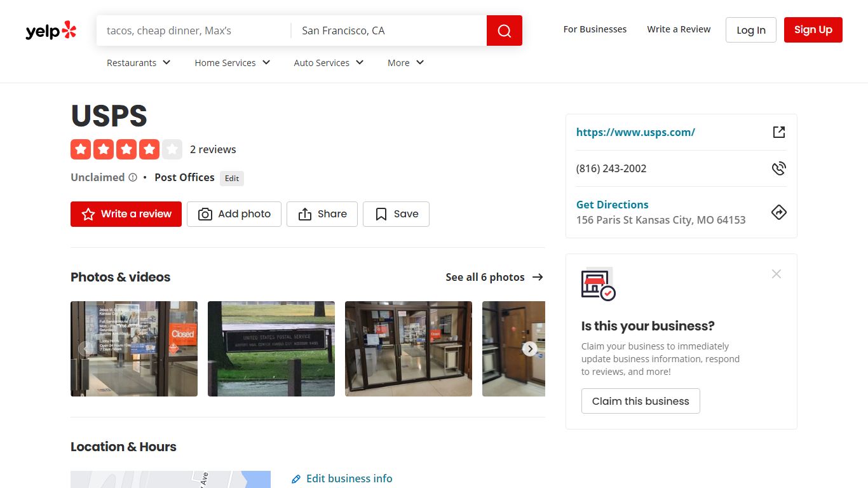This screenshot has width=868, height=488.
Task: Open the 2 reviews link
Action: [213, 149]
